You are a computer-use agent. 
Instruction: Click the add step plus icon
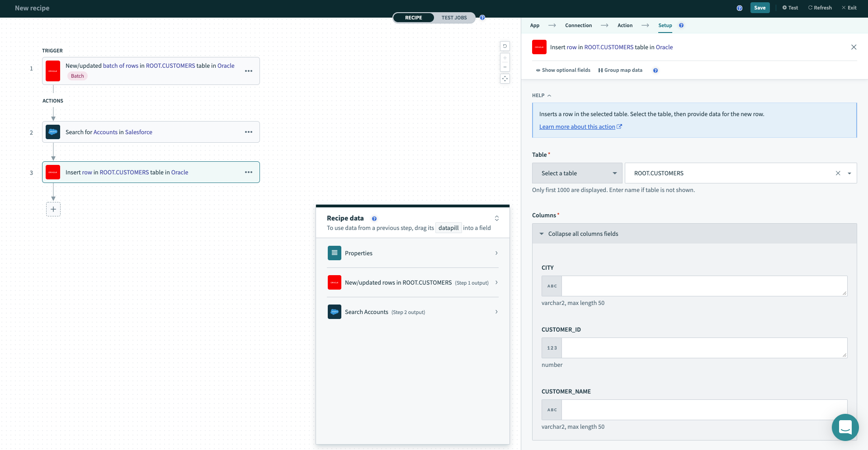coord(53,209)
